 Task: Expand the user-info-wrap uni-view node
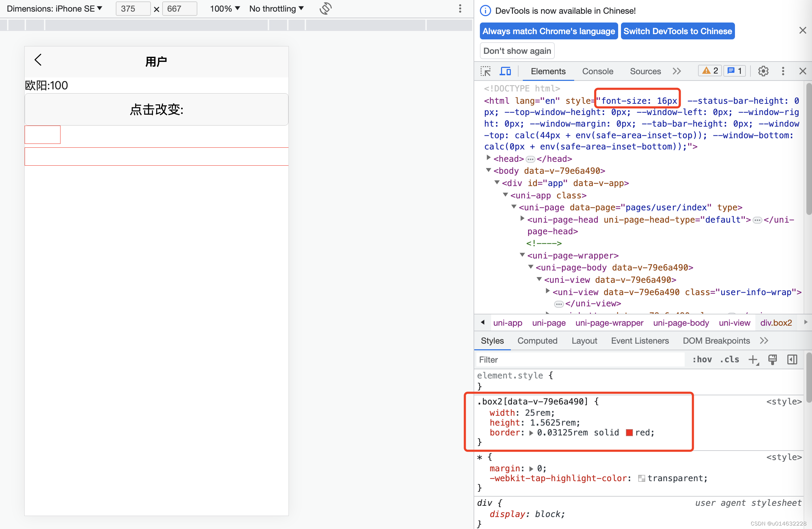click(547, 291)
